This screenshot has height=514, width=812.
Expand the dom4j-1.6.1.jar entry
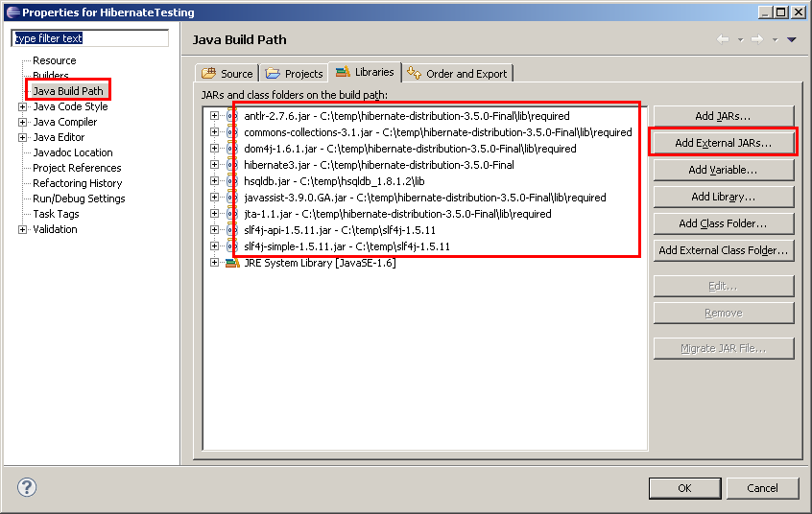(214, 149)
